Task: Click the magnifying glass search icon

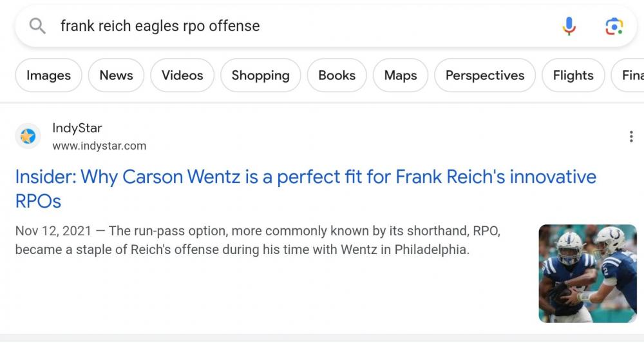Action: [38, 26]
